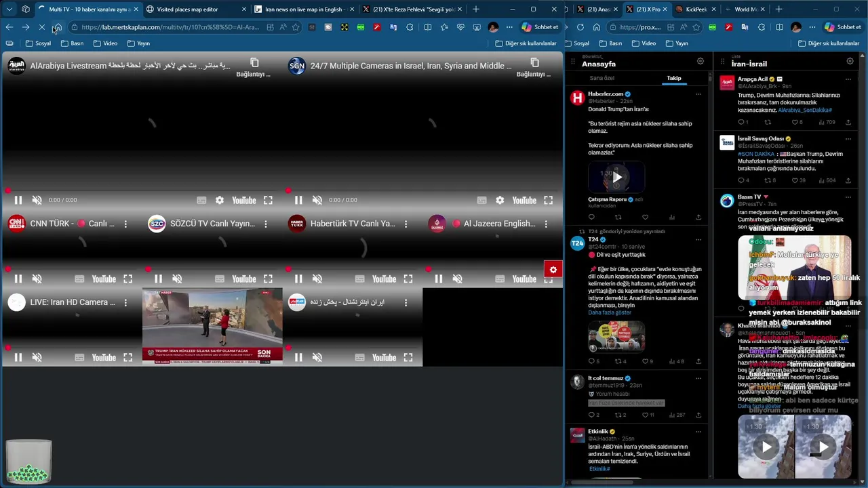Fullscreen the Habertürk TV player
868x488 pixels.
pyautogui.click(x=408, y=279)
